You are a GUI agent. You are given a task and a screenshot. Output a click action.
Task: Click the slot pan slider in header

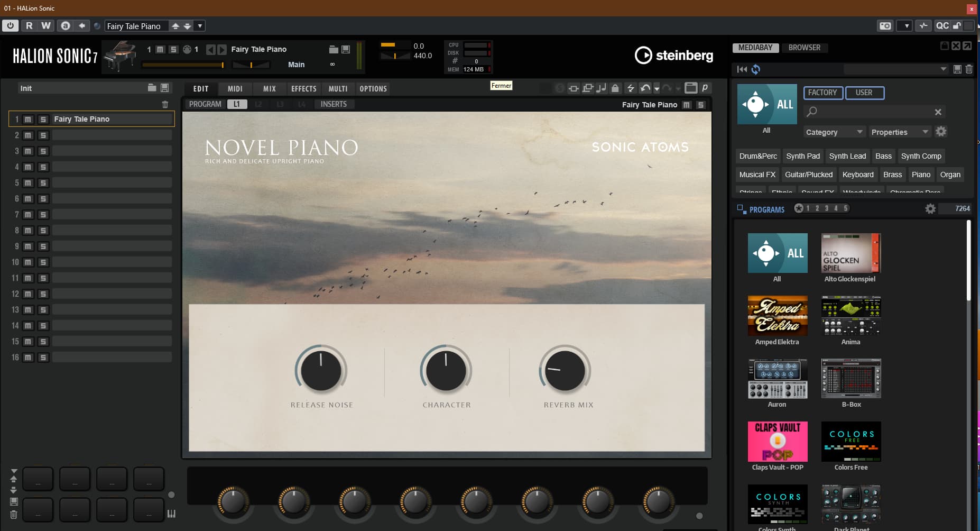(x=251, y=65)
